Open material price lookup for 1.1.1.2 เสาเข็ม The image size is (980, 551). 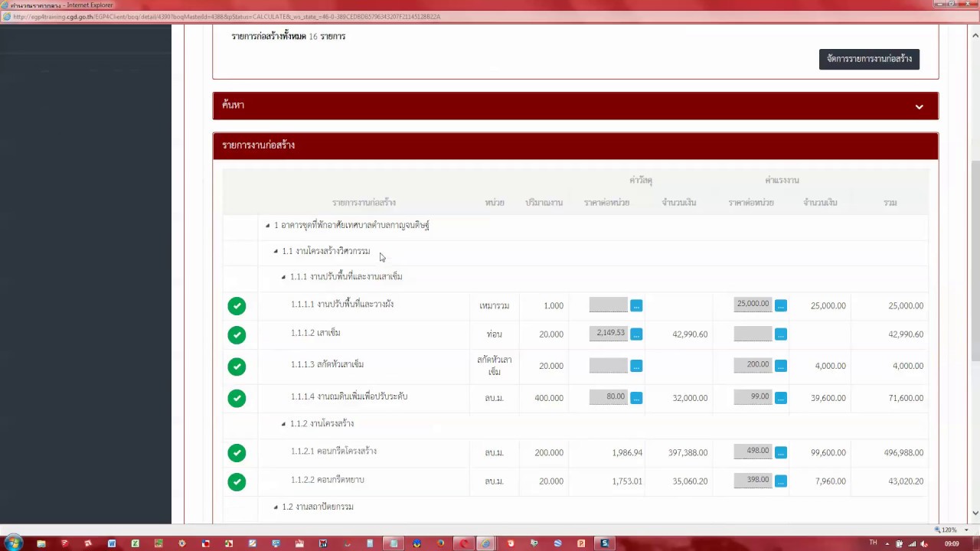636,334
